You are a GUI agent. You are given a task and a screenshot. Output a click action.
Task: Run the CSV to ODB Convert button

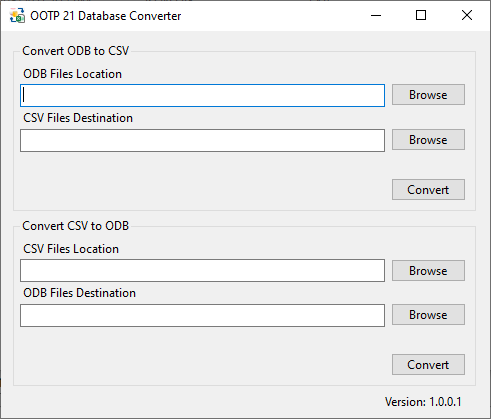coord(428,365)
